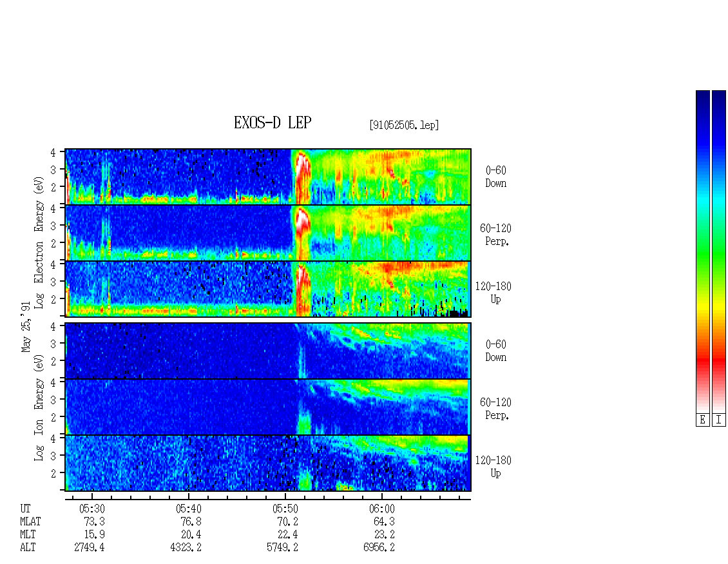728x564 pixels.
Task: Click the 05:40 time tick label
Action: coord(189,509)
